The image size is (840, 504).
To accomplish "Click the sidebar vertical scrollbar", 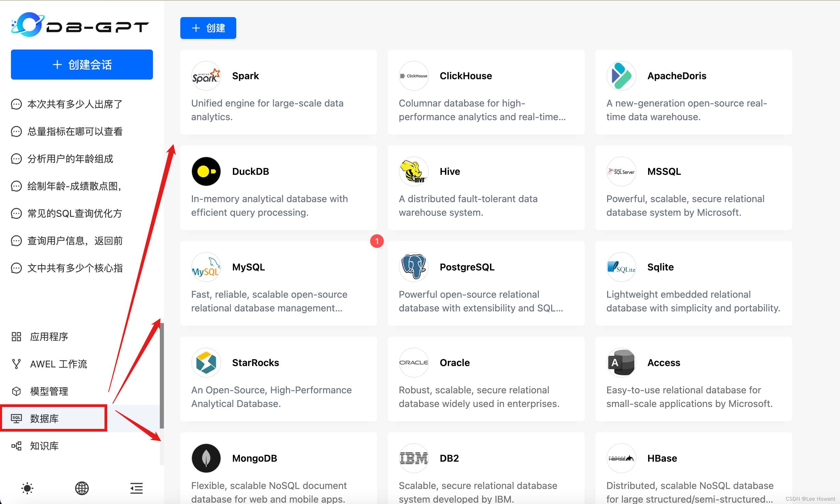I will [x=162, y=376].
